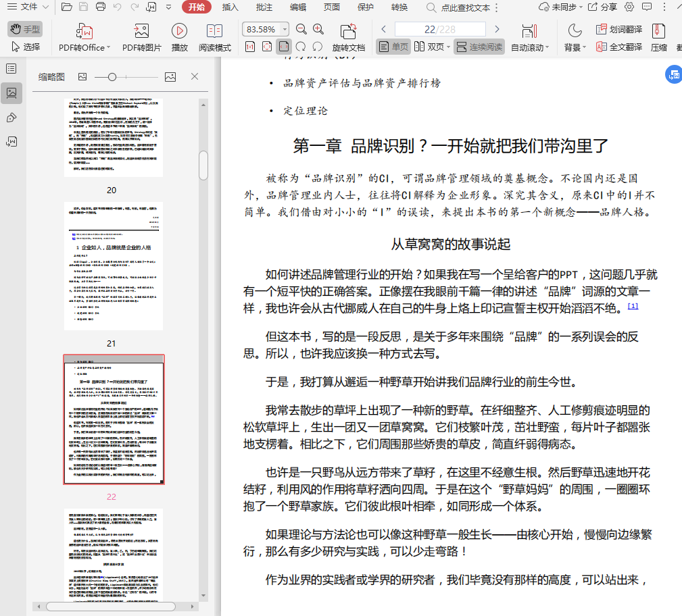The image size is (682, 616).
Task: Convert PDF to image (PDF转图片)
Action: point(141,37)
